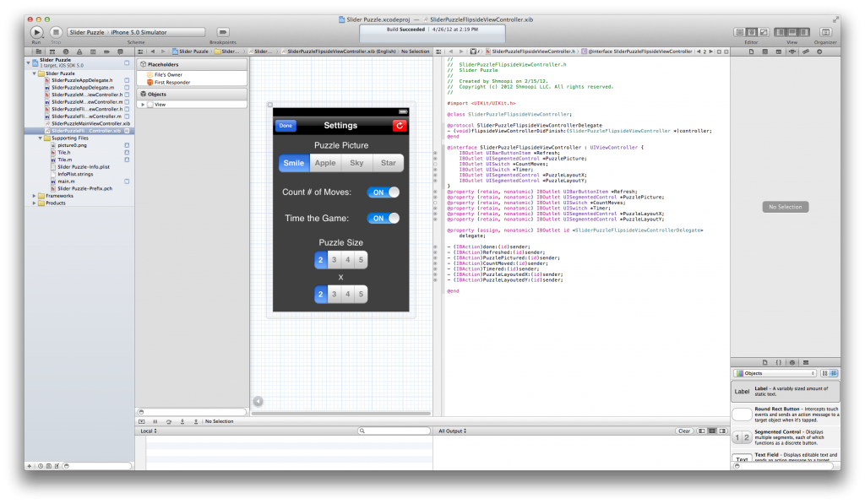The image size is (865, 504).
Task: Hide the debug area with the toggle icon
Action: [142, 421]
